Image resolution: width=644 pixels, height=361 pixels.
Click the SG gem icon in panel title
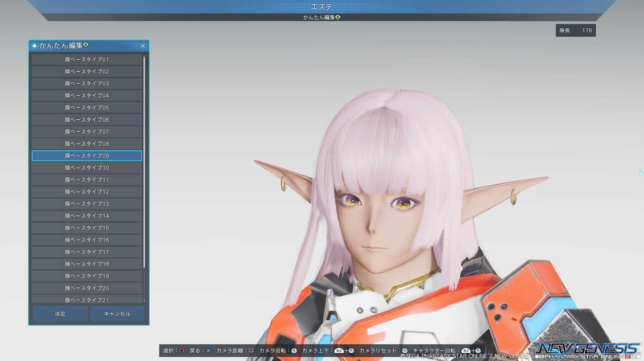[x=86, y=45]
